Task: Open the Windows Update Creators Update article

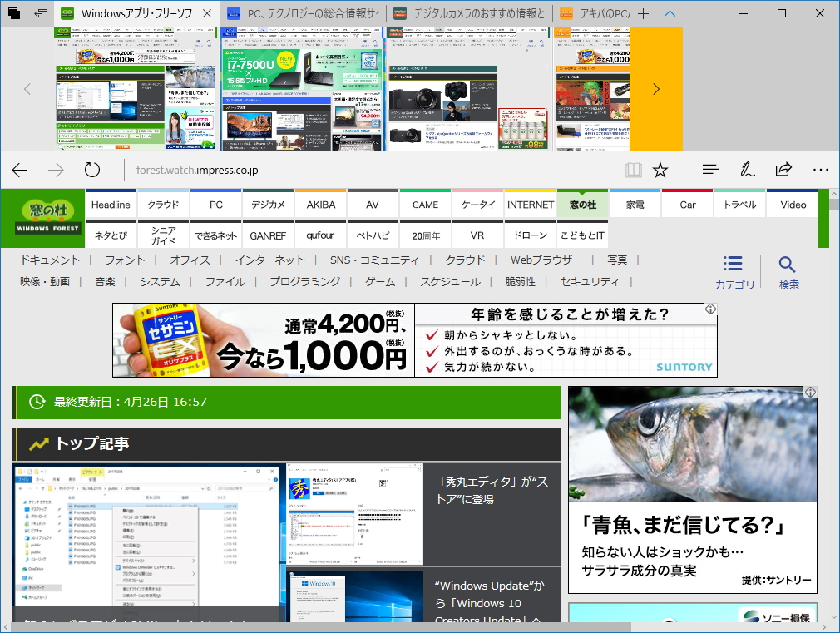Action: [x=488, y=602]
